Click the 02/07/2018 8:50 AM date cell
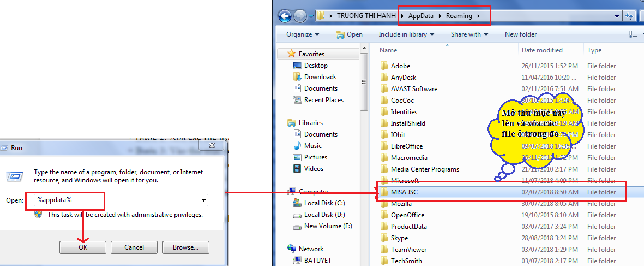 coord(550,192)
